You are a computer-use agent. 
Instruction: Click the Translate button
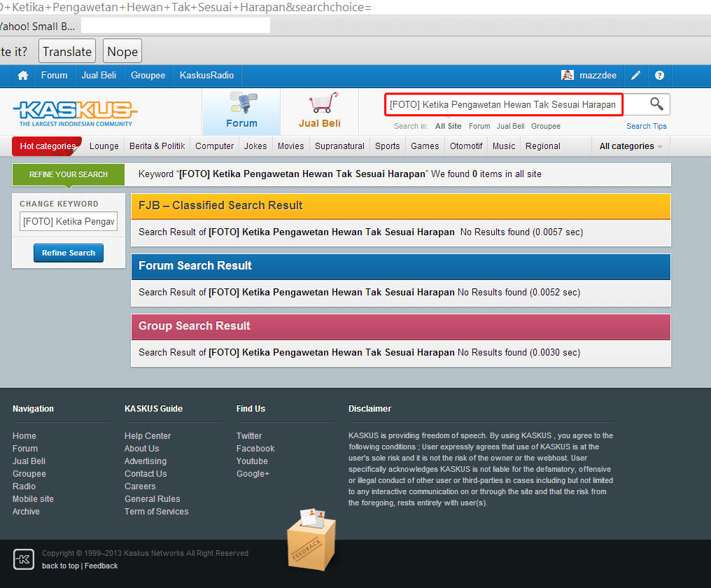tap(67, 51)
